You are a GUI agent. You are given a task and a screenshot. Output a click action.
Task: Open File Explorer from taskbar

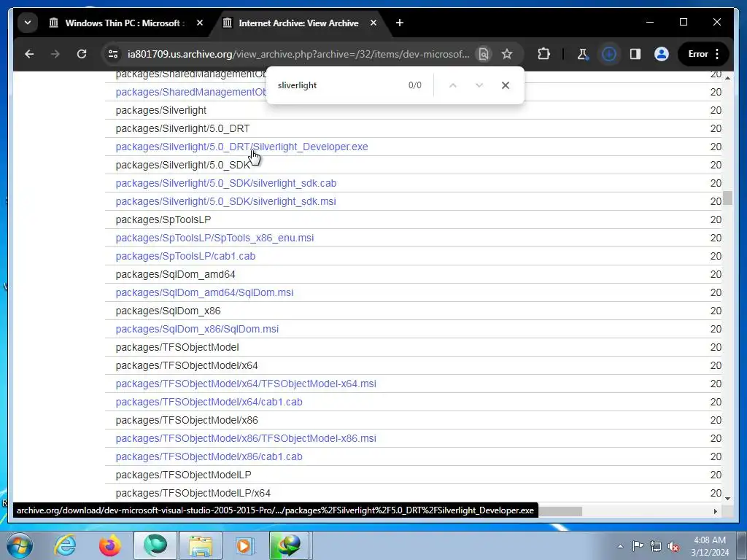tap(200, 545)
